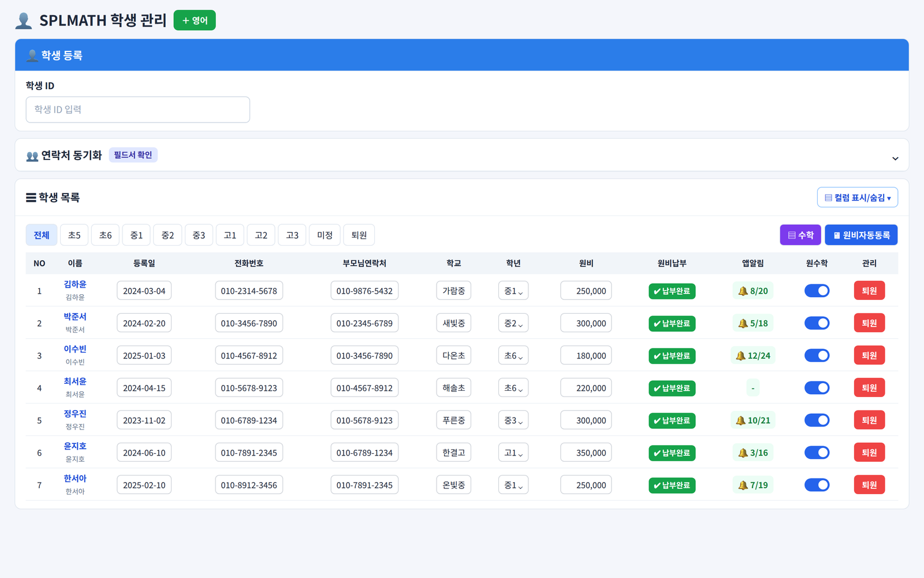Disable the 원수학 switch for 최서윤
Image resolution: width=924 pixels, height=578 pixels.
coord(817,388)
